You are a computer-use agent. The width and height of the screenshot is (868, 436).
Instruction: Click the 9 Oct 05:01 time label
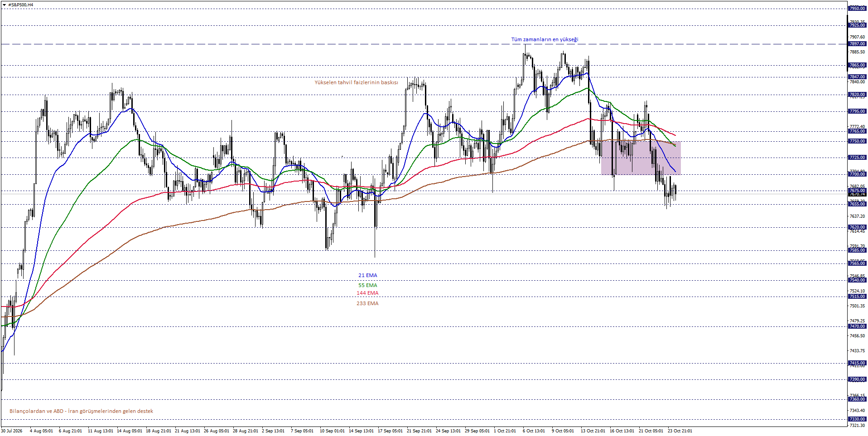tap(563, 431)
